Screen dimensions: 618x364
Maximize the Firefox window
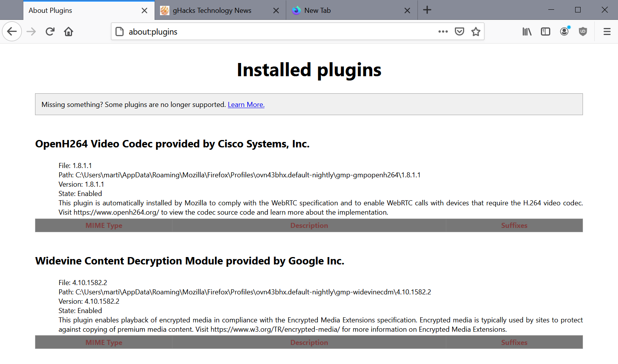coord(578,10)
